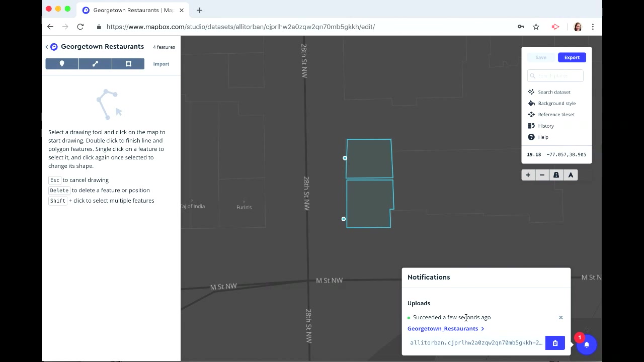Zoom in using the map plus control
Viewport: 644px width, 362px height.
[x=528, y=174]
